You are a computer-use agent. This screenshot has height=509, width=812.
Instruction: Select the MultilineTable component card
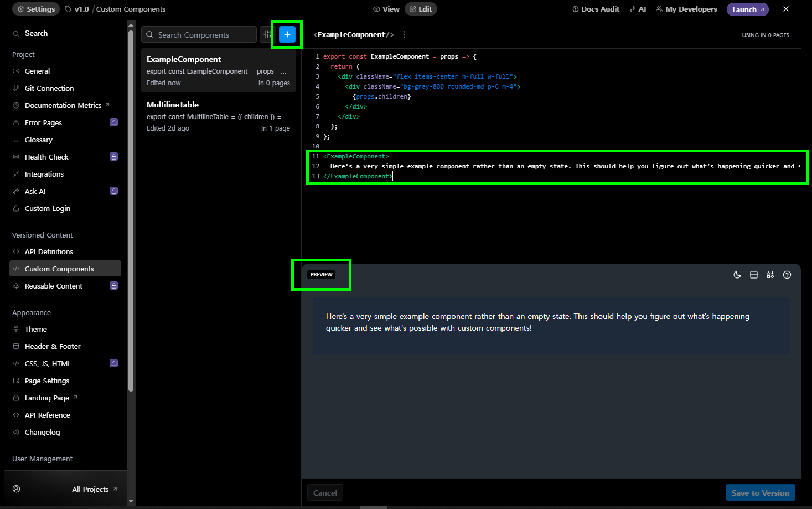[x=218, y=116]
